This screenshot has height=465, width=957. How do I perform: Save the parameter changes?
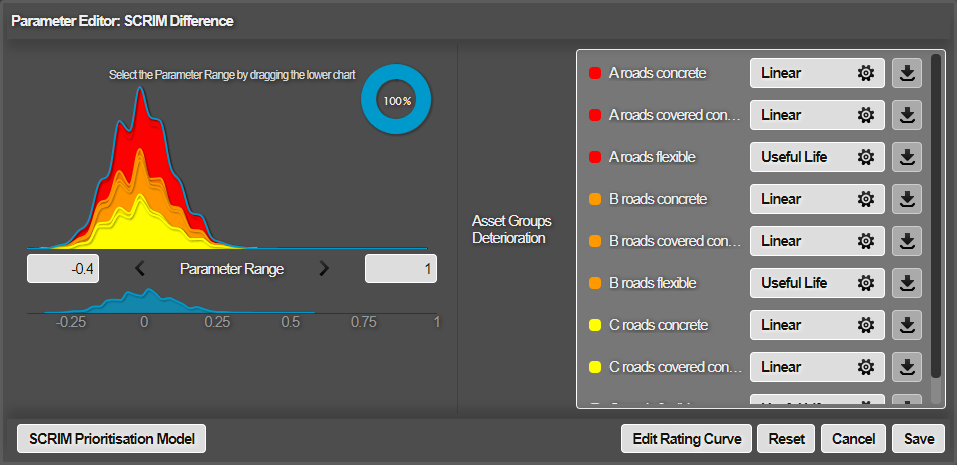(918, 438)
